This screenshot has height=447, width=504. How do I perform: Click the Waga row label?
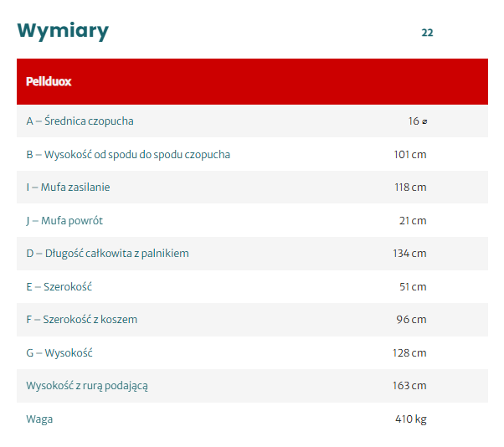tap(39, 419)
